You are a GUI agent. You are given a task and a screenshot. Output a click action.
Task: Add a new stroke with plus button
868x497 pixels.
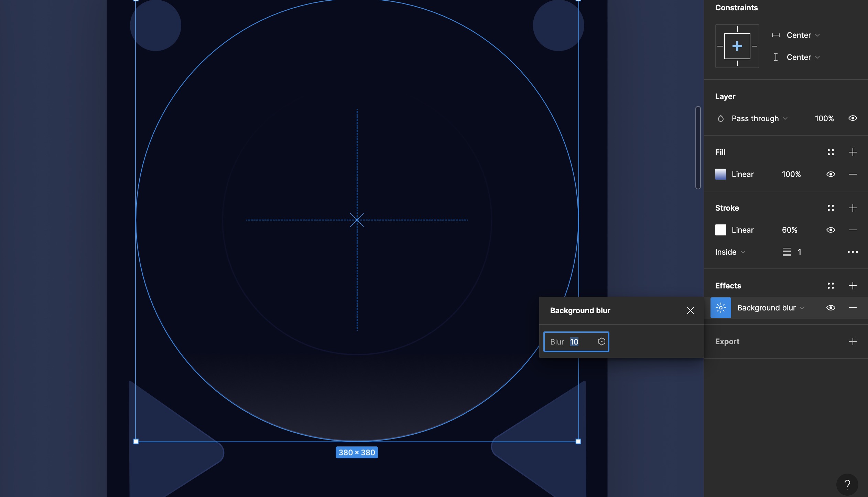coord(854,208)
